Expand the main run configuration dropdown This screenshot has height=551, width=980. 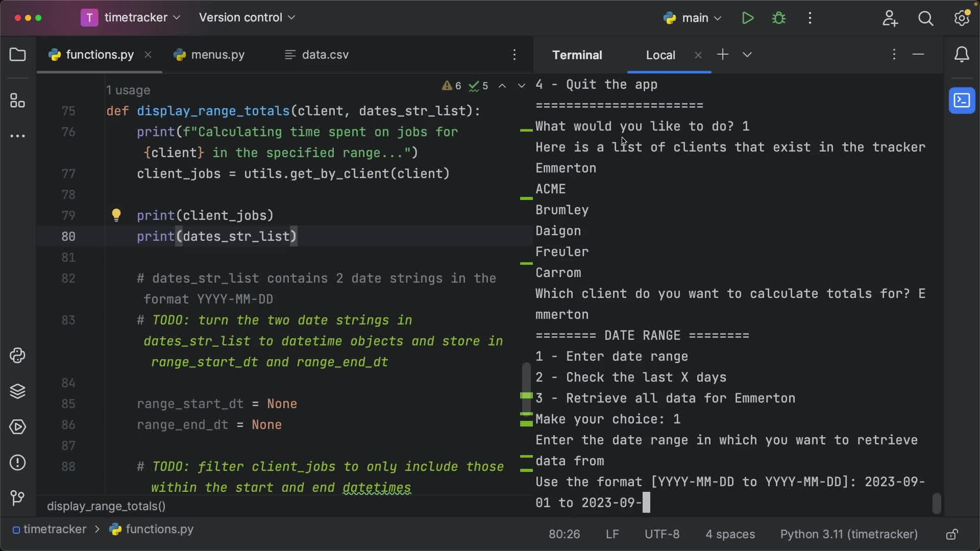pyautogui.click(x=693, y=18)
